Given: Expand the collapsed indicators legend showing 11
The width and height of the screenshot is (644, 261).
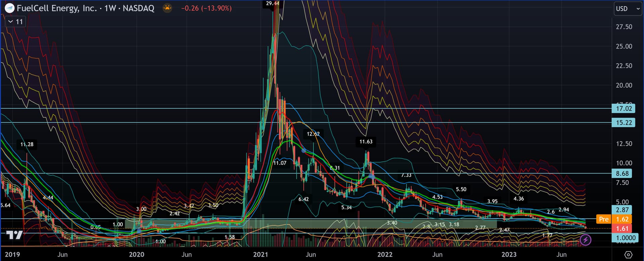Looking at the screenshot, I should pyautogui.click(x=15, y=22).
